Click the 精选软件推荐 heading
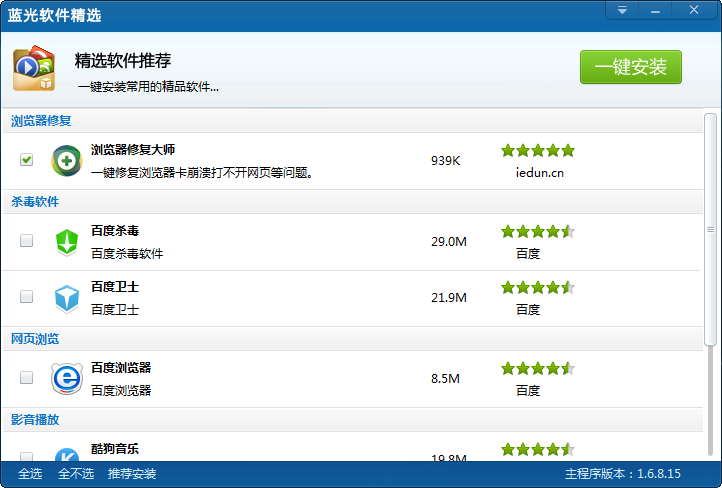The height and width of the screenshot is (488, 722). [123, 61]
